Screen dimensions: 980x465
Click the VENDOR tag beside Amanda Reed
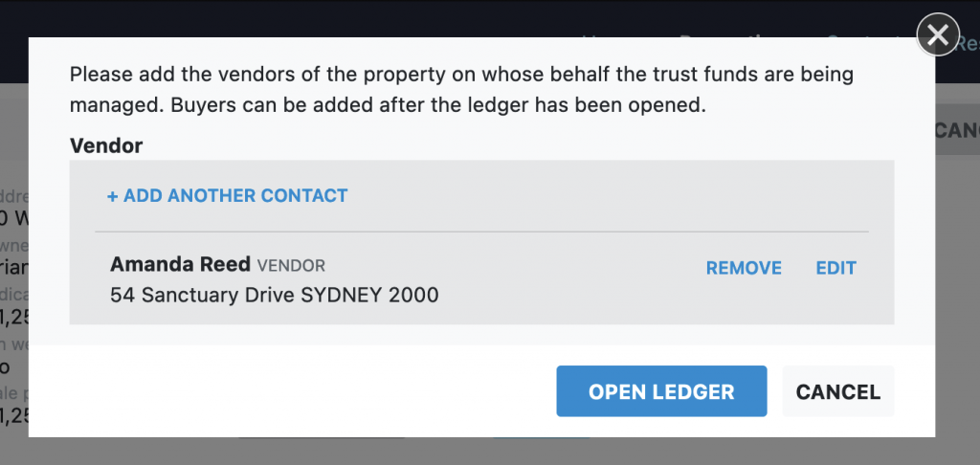pyautogui.click(x=291, y=265)
